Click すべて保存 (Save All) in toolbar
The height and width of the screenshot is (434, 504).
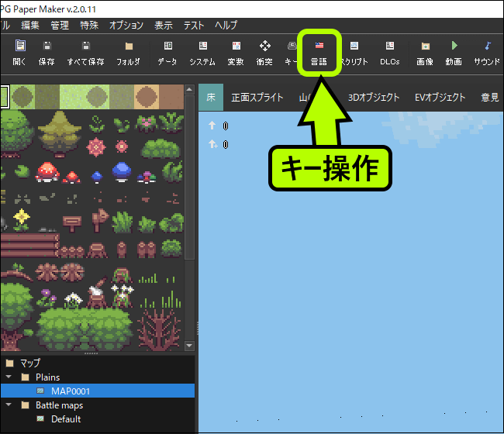[x=85, y=52]
